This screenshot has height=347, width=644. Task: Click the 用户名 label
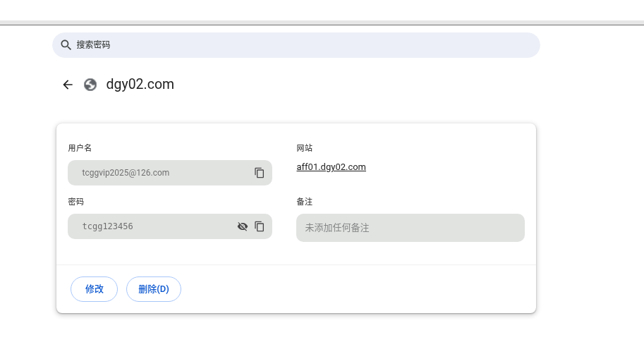click(x=80, y=148)
